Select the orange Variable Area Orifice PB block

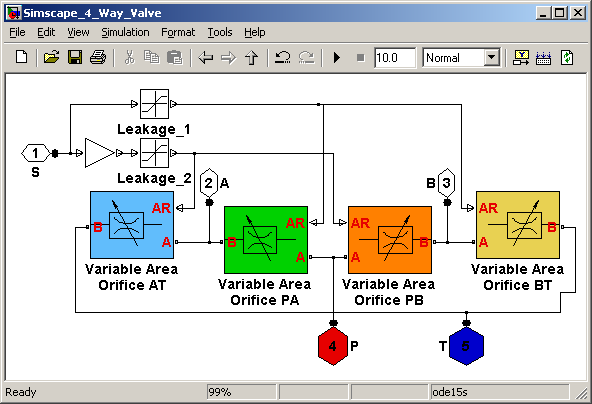pyautogui.click(x=390, y=240)
